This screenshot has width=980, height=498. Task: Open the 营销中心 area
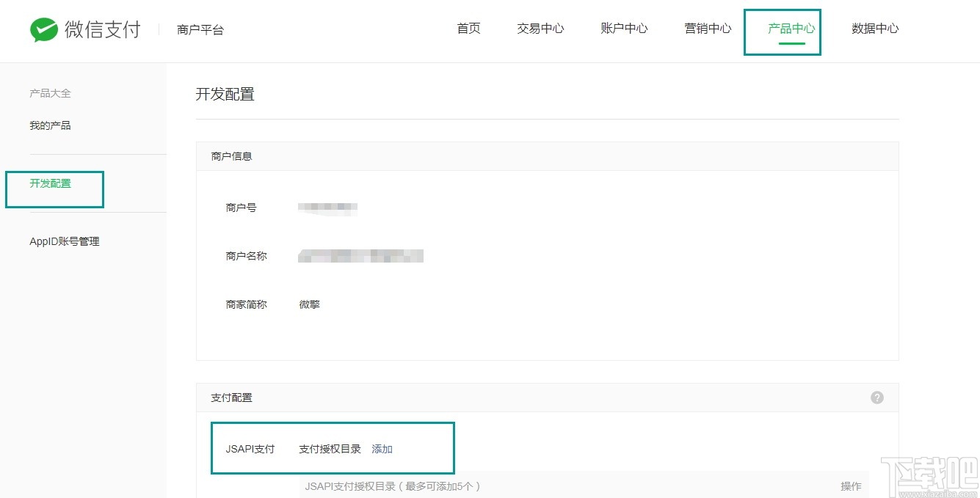[x=707, y=29]
